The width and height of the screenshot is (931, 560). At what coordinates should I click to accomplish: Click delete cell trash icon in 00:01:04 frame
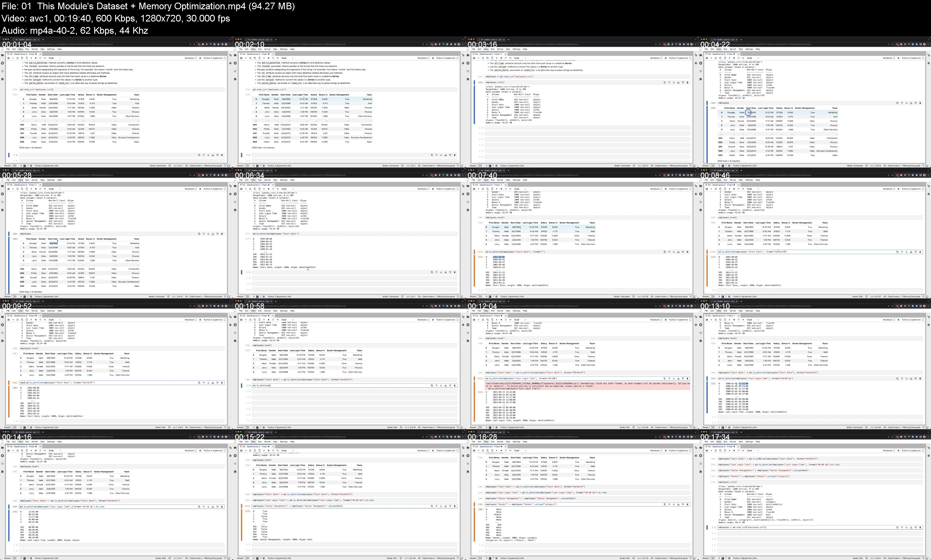(x=222, y=155)
